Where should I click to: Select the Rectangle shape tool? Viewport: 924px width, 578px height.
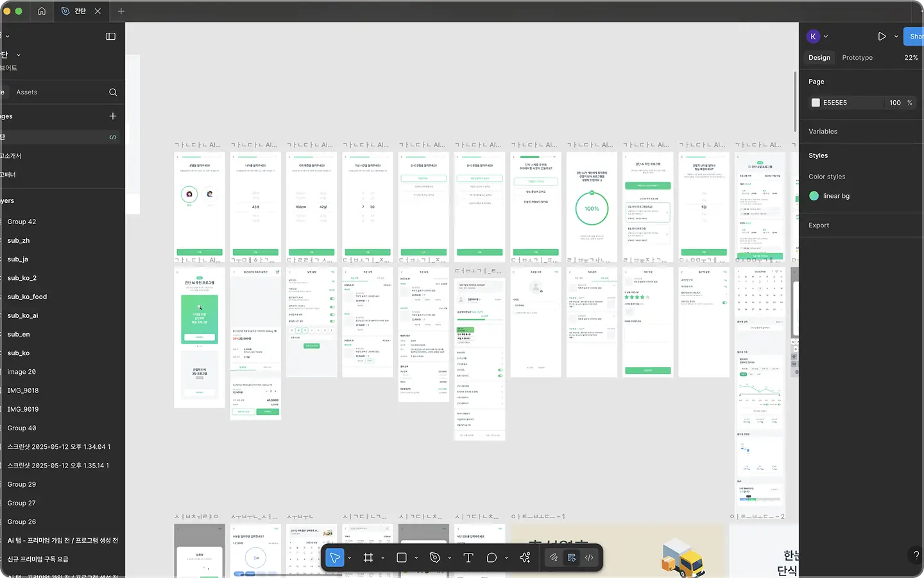402,557
